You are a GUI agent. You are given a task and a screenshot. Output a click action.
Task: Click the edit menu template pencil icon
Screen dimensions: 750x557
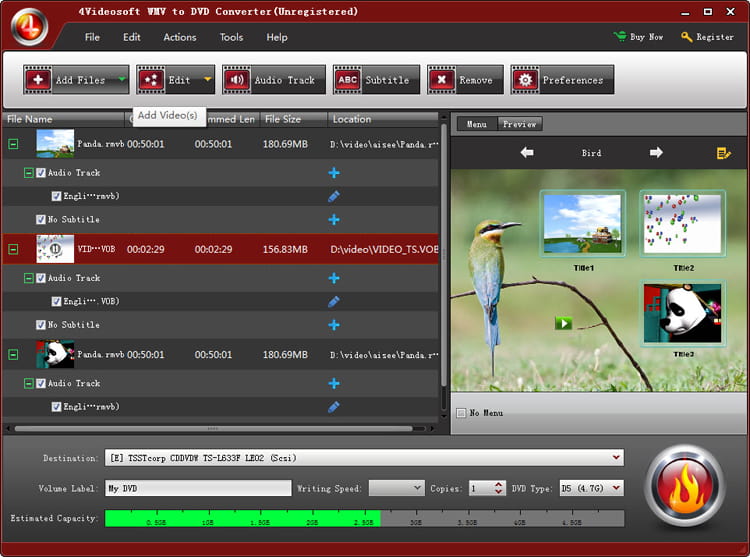point(723,153)
